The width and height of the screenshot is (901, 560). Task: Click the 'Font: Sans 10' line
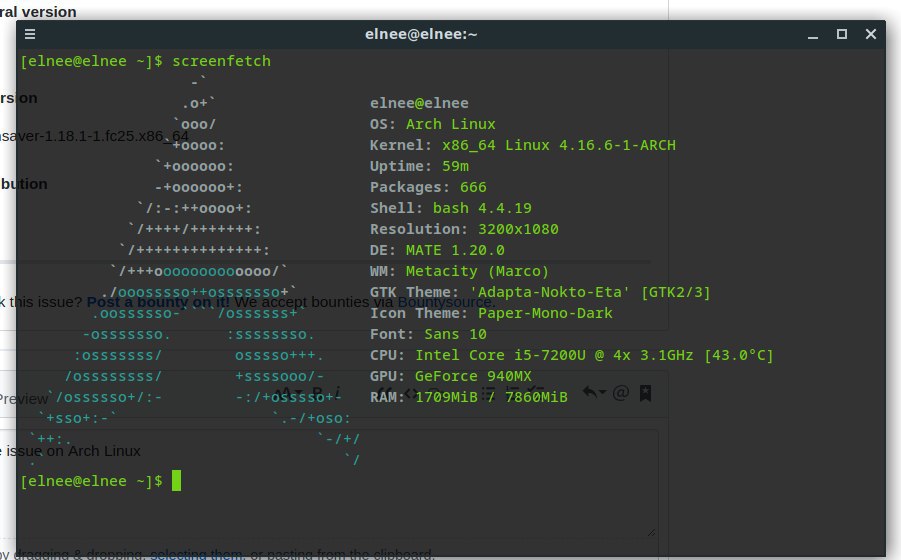pos(428,334)
